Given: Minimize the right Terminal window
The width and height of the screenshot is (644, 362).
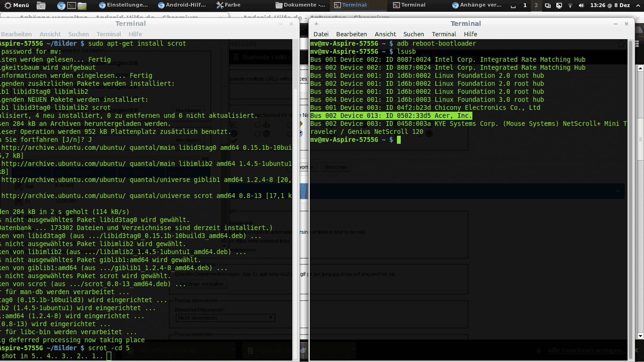Looking at the screenshot, I should pos(615,23).
